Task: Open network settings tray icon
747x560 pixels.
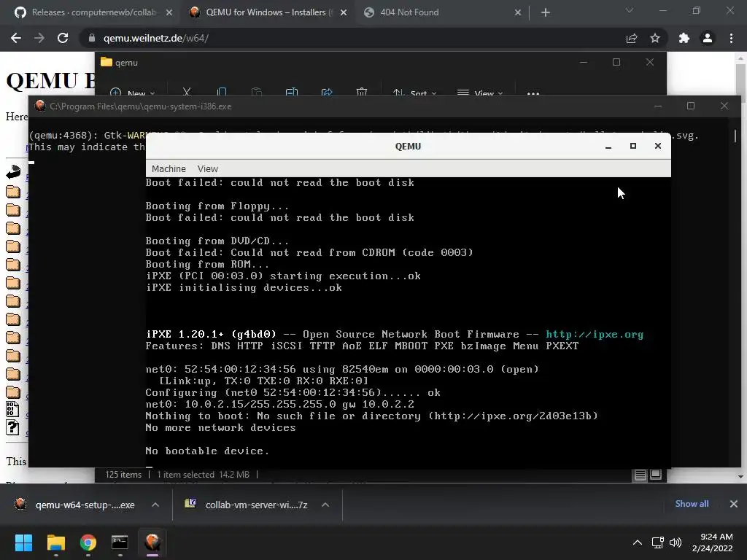Action: (658, 542)
